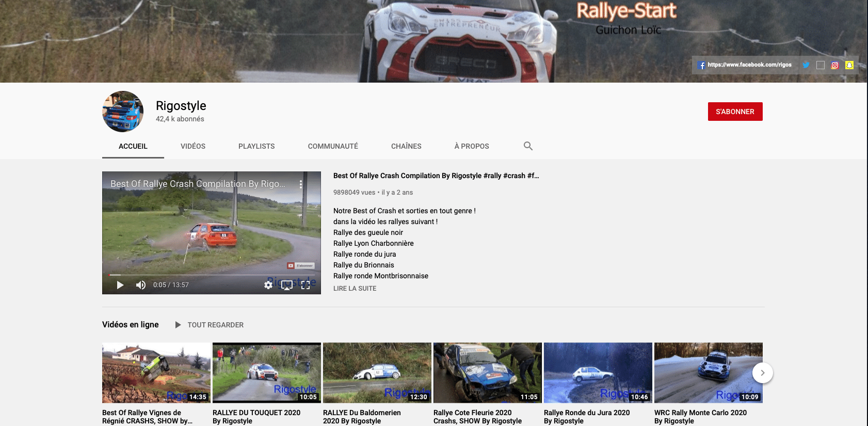Click the Rigostyle channel avatar
Image resolution: width=868 pixels, height=426 pixels.
123,112
